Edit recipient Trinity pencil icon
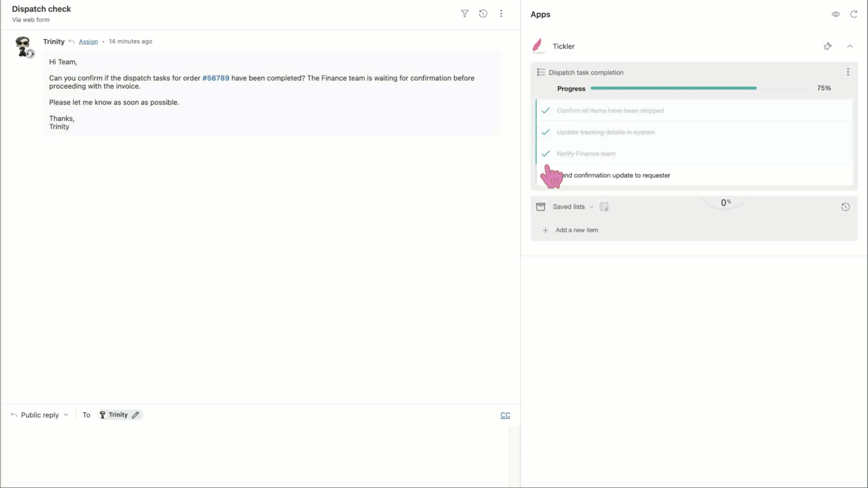This screenshot has width=868, height=488. pos(135,415)
